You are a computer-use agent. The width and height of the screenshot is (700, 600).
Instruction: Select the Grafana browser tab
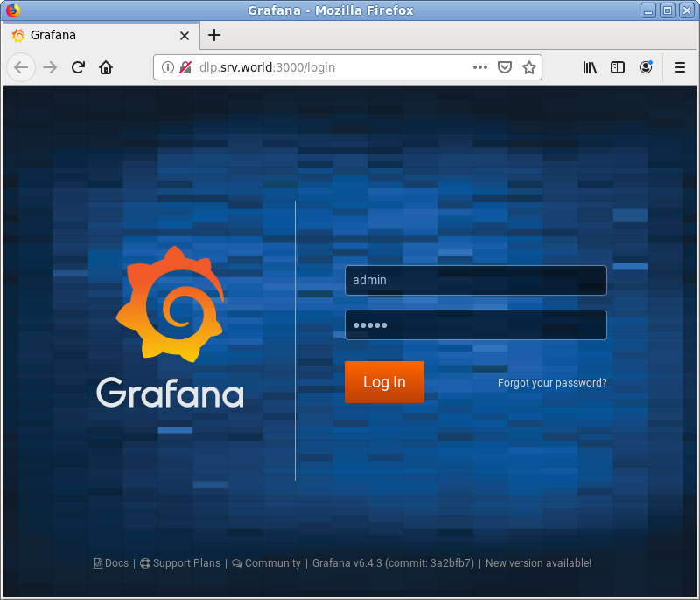tap(100, 35)
